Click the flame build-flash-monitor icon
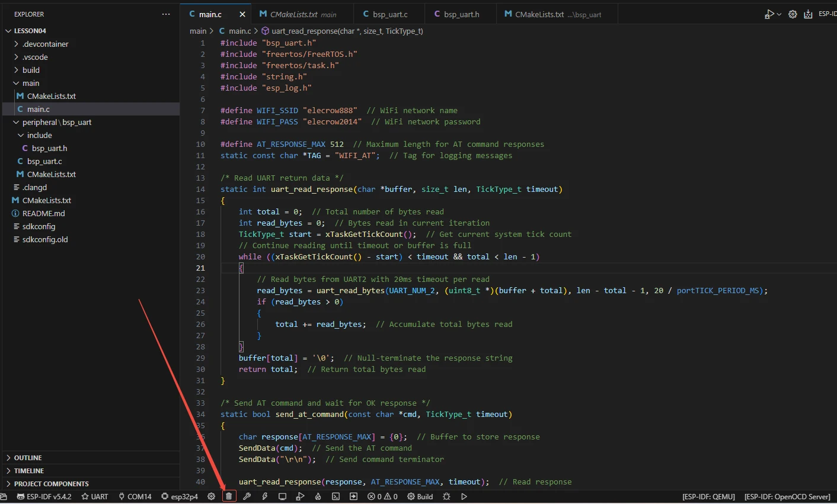The height and width of the screenshot is (504, 837). (x=318, y=496)
